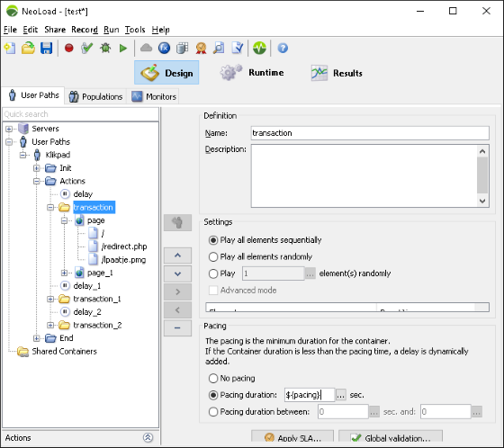Image resolution: width=504 pixels, height=448 pixels.
Task: Click the left arrow outdent button
Action: (177, 309)
